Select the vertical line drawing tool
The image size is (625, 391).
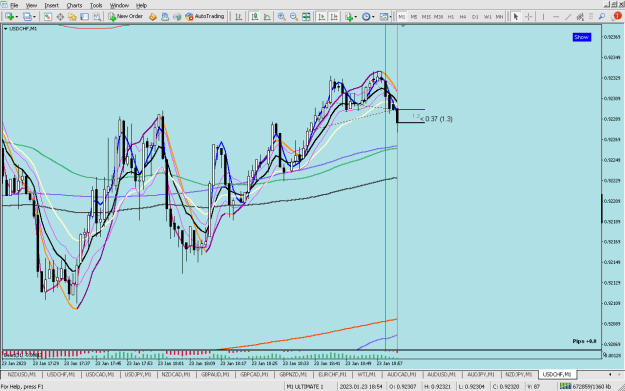[x=543, y=17]
